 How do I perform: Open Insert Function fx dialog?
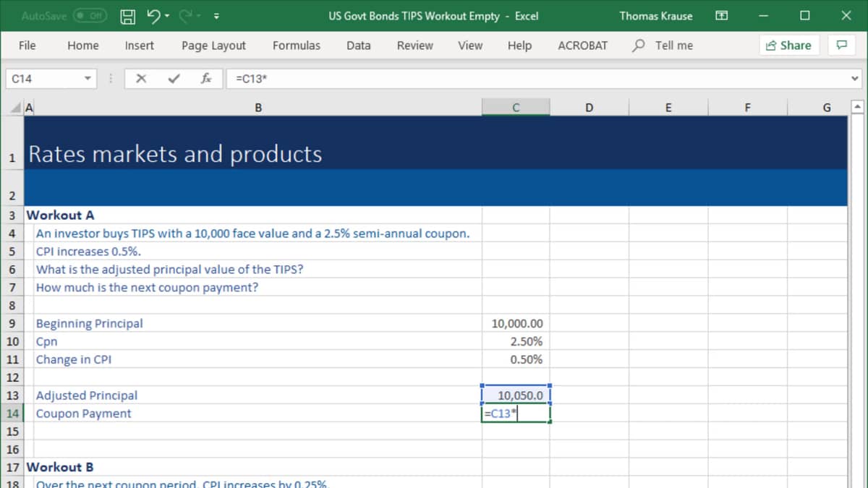click(x=205, y=79)
